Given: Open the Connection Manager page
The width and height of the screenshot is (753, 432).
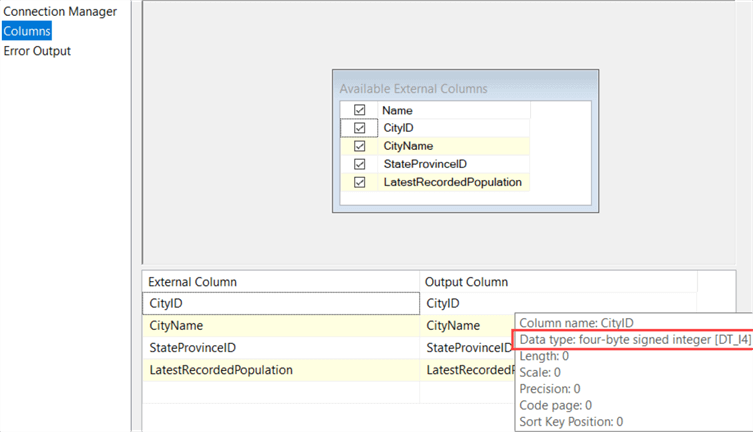Looking at the screenshot, I should (x=60, y=12).
